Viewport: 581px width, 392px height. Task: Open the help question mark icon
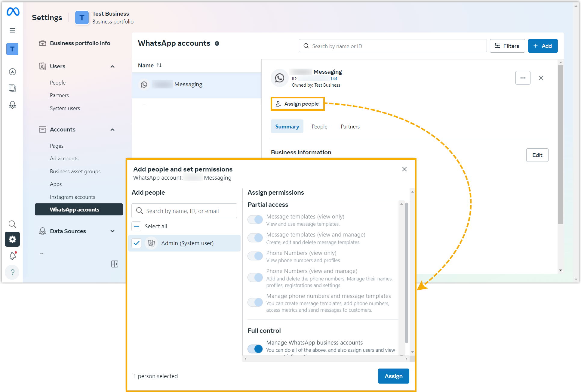pyautogui.click(x=13, y=272)
